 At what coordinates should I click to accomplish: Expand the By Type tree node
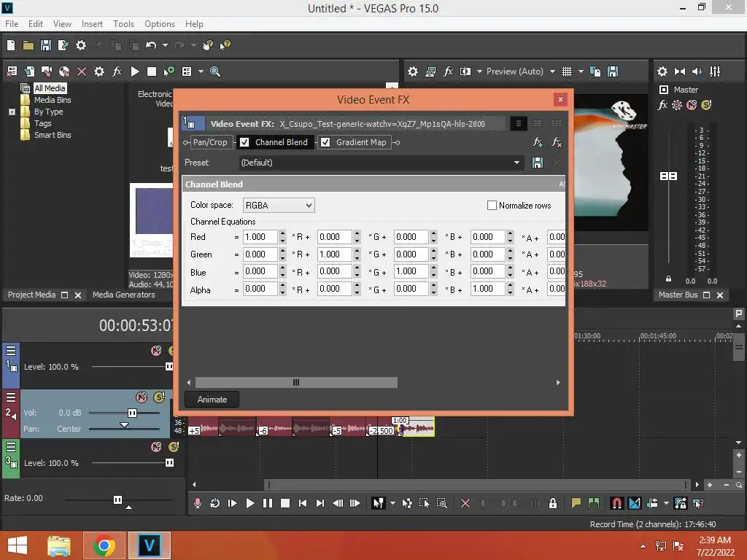pyautogui.click(x=12, y=112)
